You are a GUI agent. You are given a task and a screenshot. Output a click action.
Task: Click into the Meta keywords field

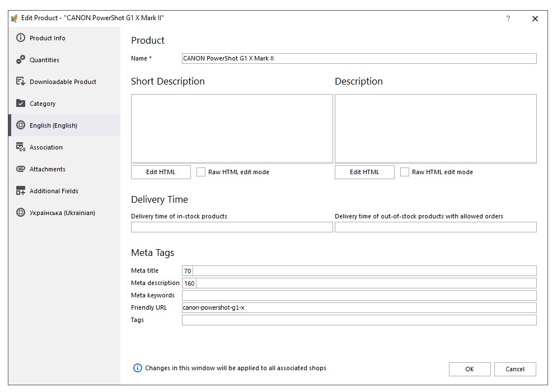pyautogui.click(x=359, y=295)
